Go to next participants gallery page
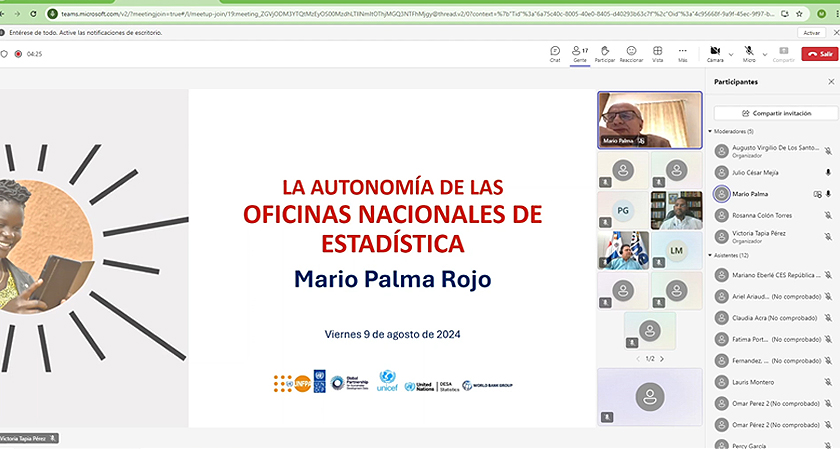This screenshot has width=840, height=449. tap(662, 359)
